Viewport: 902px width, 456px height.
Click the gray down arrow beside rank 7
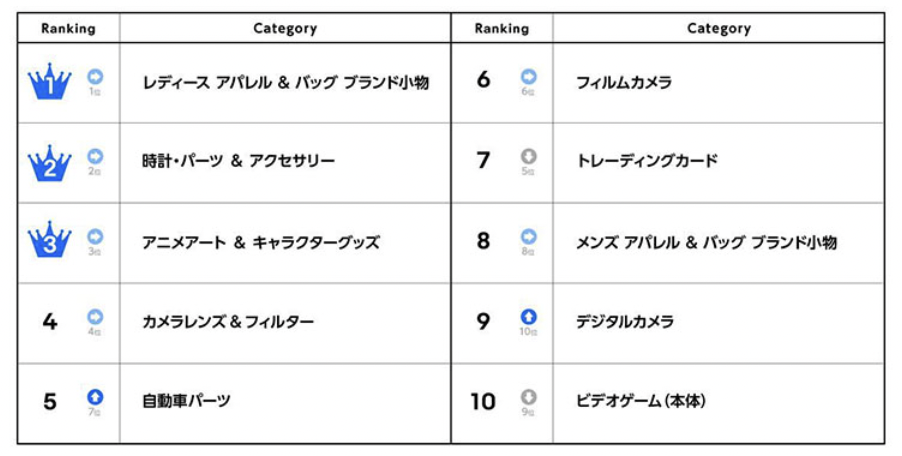click(528, 156)
